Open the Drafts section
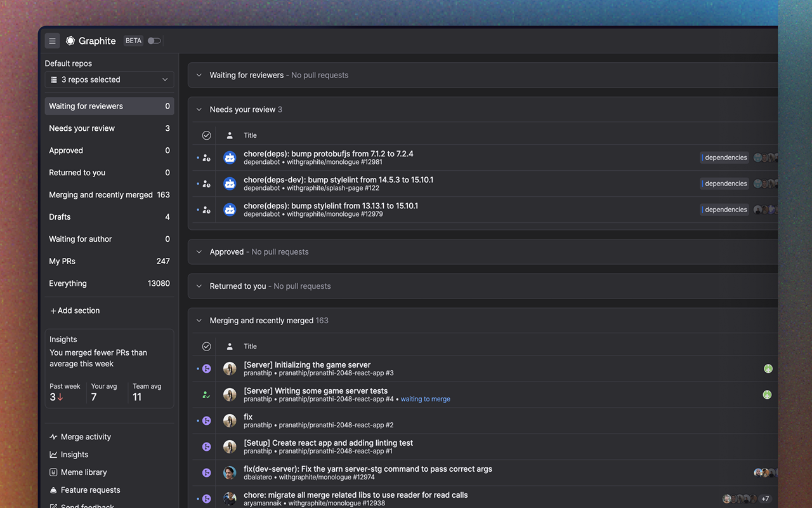Viewport: 812px width, 508px height. point(109,217)
